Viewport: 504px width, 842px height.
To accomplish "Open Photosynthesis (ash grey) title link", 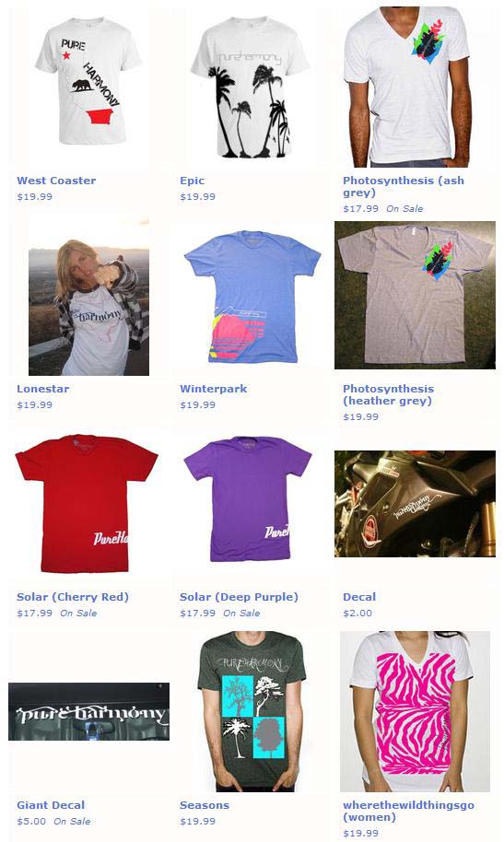I will coord(404,186).
